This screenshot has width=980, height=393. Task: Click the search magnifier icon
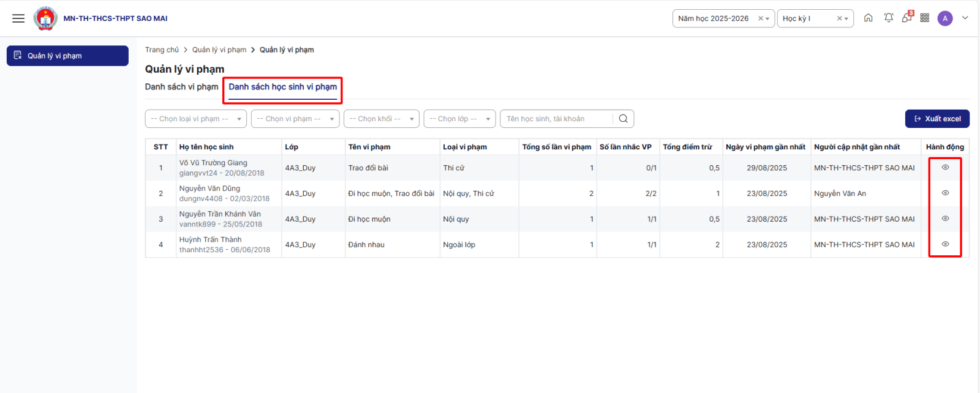[x=623, y=119]
